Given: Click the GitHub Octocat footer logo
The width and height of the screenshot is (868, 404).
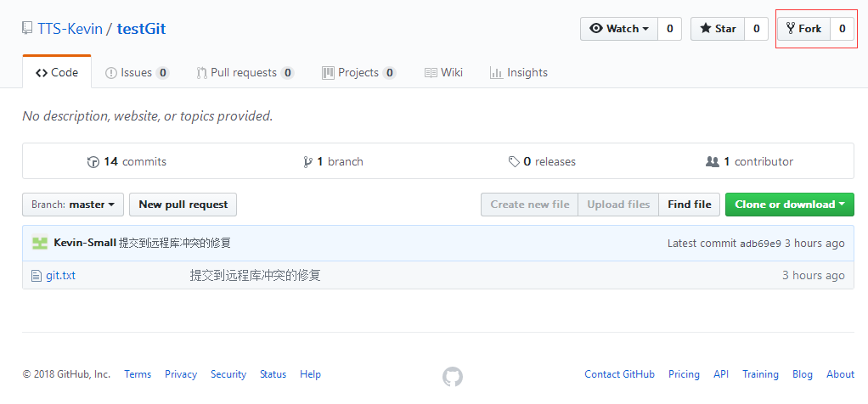Looking at the screenshot, I should tap(453, 377).
